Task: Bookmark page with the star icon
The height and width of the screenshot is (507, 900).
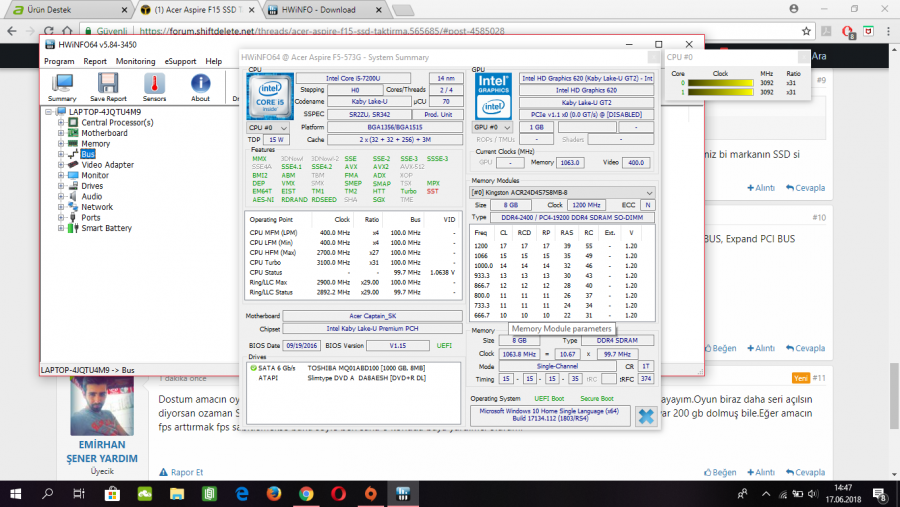Action: point(806,31)
